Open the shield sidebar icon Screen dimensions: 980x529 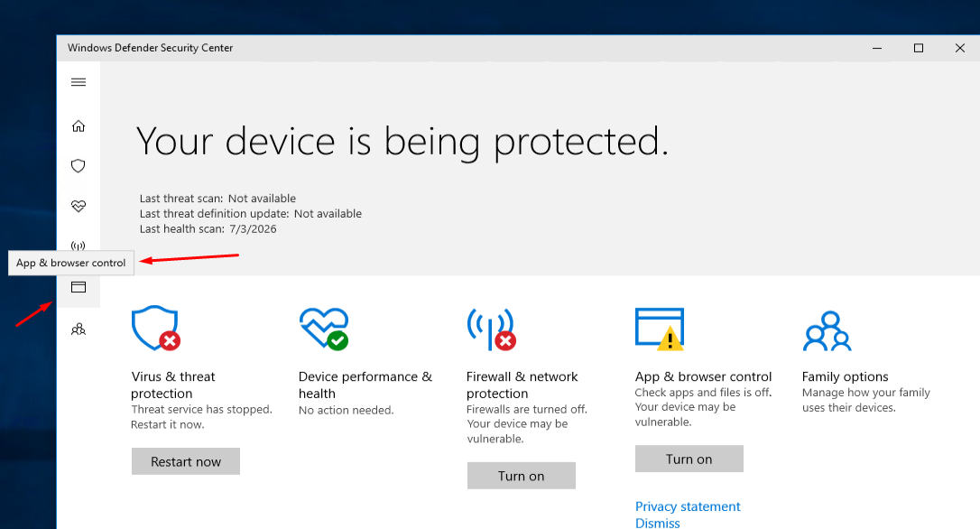(x=79, y=166)
